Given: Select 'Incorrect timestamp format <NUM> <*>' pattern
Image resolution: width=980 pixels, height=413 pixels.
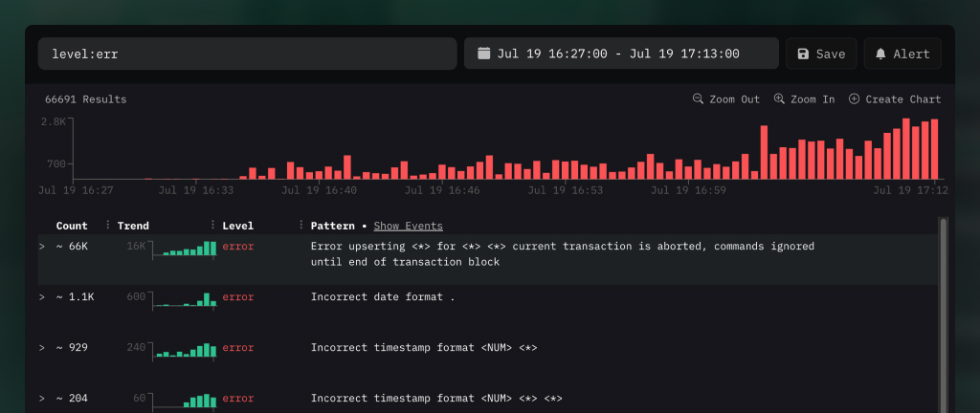Looking at the screenshot, I should [x=424, y=347].
